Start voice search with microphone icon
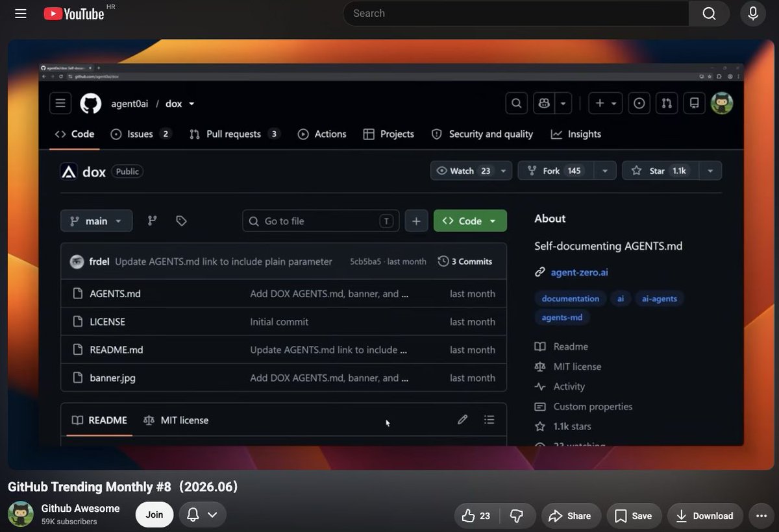The image size is (779, 532). (753, 14)
